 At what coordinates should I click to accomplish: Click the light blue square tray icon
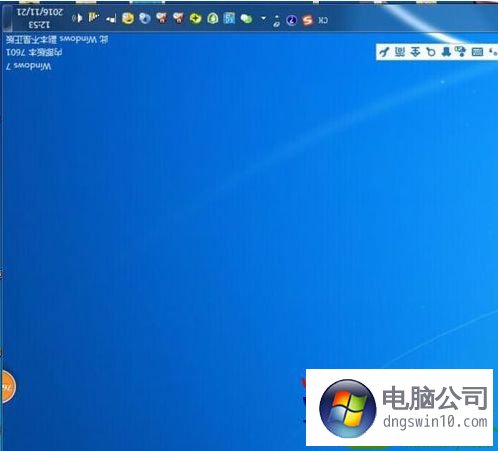pos(229,18)
